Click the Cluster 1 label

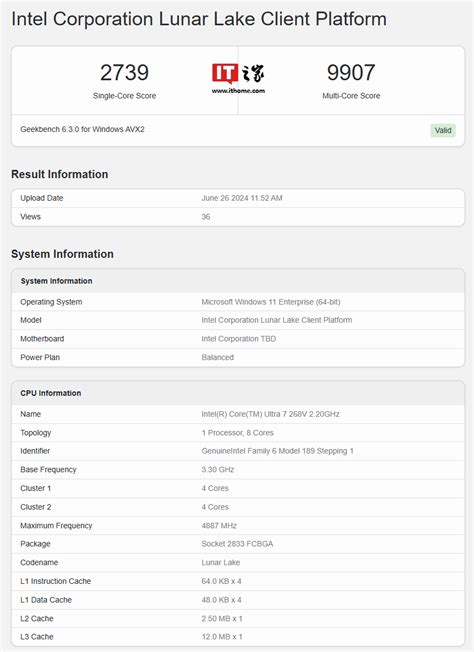(35, 488)
